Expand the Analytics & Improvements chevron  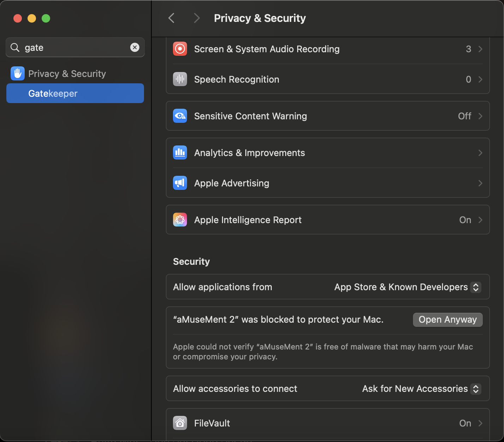pyautogui.click(x=480, y=153)
